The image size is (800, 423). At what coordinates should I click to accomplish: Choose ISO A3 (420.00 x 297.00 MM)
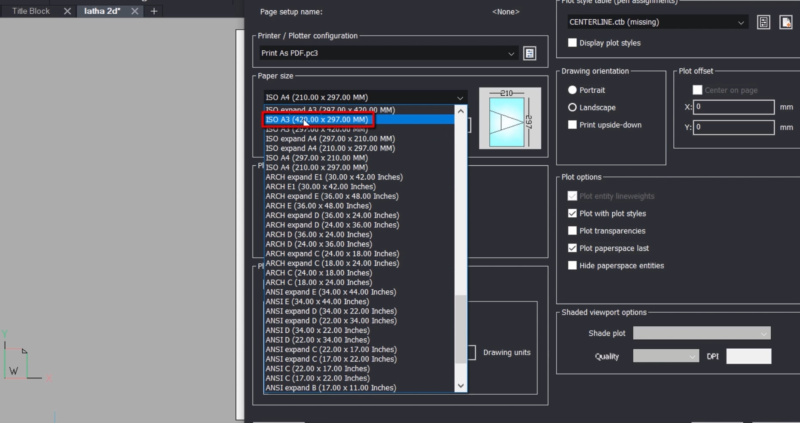click(x=316, y=119)
